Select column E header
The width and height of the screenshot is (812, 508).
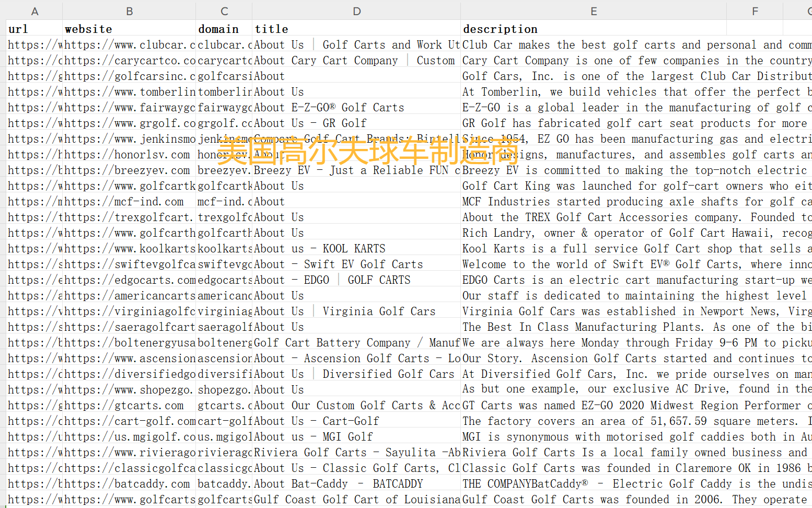(594, 11)
